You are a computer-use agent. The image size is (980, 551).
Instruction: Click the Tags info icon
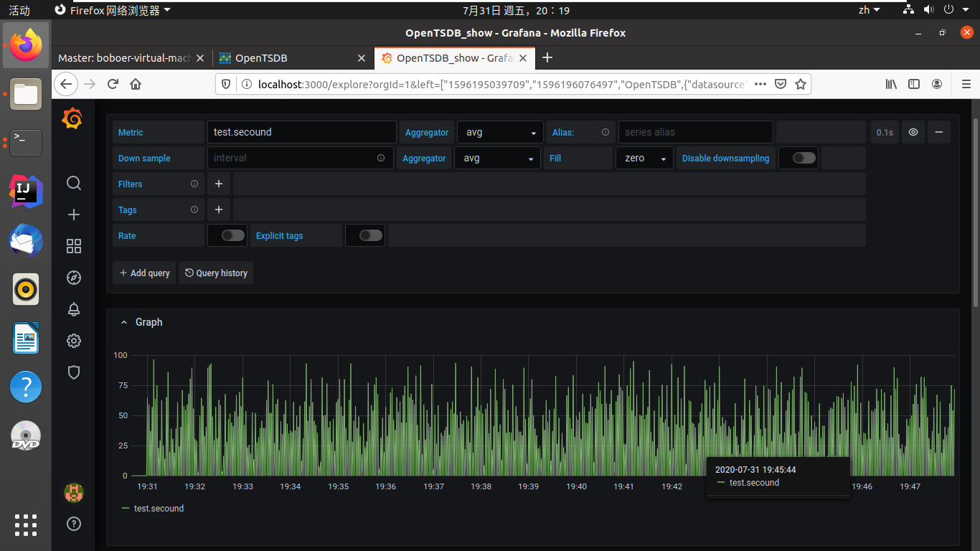pos(194,209)
